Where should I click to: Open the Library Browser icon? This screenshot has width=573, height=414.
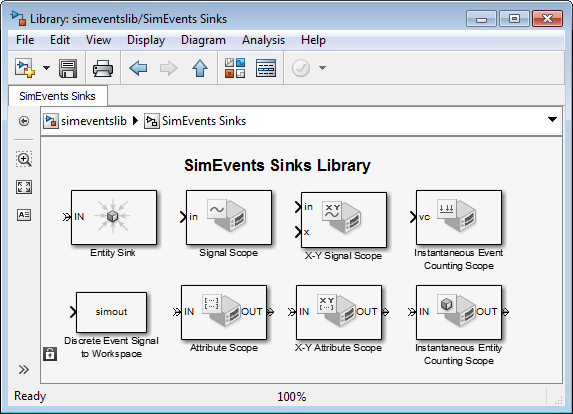click(235, 68)
